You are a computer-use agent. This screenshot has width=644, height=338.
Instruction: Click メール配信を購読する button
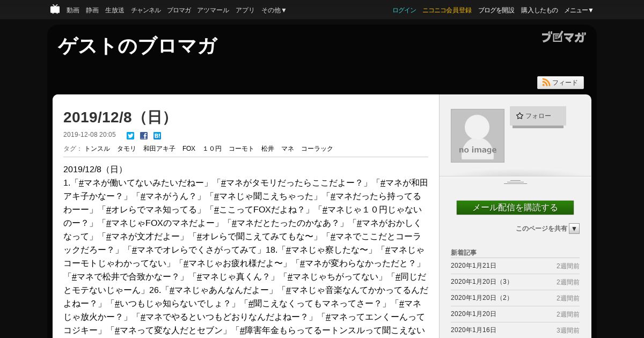point(515,208)
